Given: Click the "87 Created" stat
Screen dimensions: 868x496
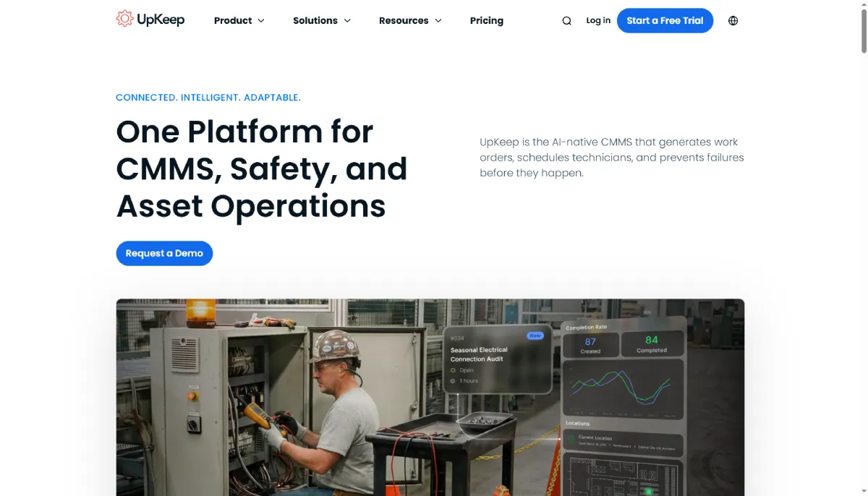Looking at the screenshot, I should coord(590,344).
